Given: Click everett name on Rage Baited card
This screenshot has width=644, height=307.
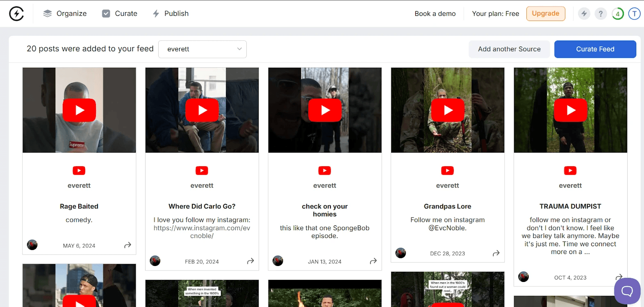Looking at the screenshot, I should click(79, 186).
